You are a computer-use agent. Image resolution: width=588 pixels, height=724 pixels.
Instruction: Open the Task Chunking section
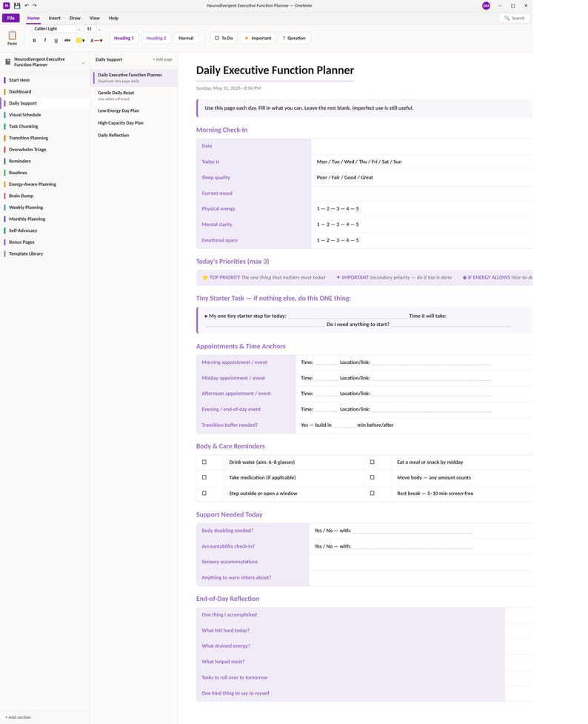tap(45, 127)
